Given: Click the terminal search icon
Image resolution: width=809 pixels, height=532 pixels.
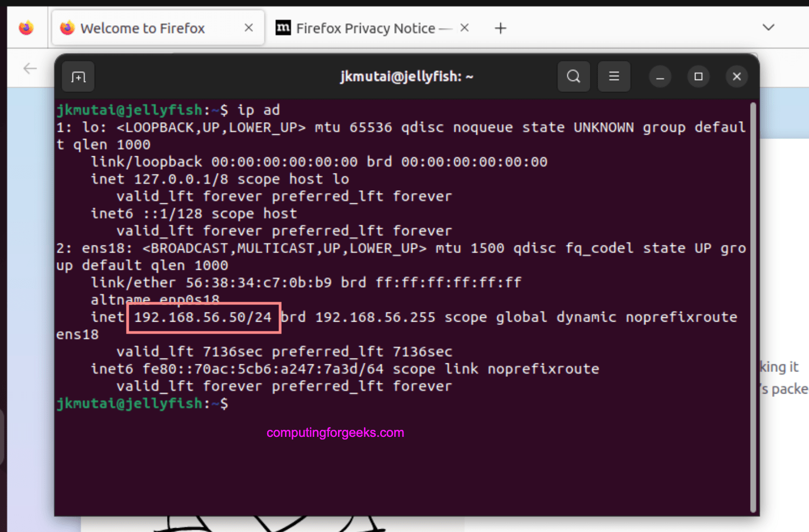Looking at the screenshot, I should click(x=574, y=76).
